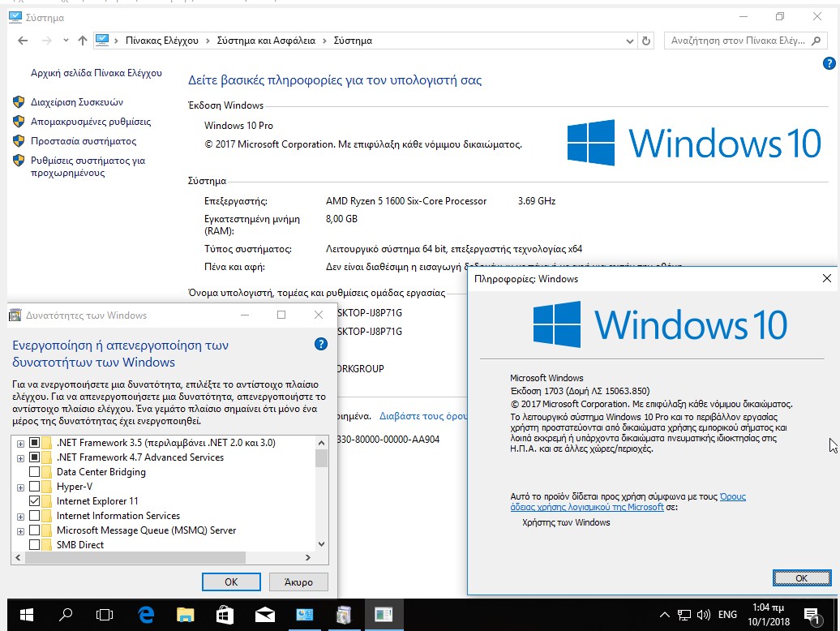Go back in System window navigation
The width and height of the screenshot is (840, 631).
pyautogui.click(x=23, y=41)
